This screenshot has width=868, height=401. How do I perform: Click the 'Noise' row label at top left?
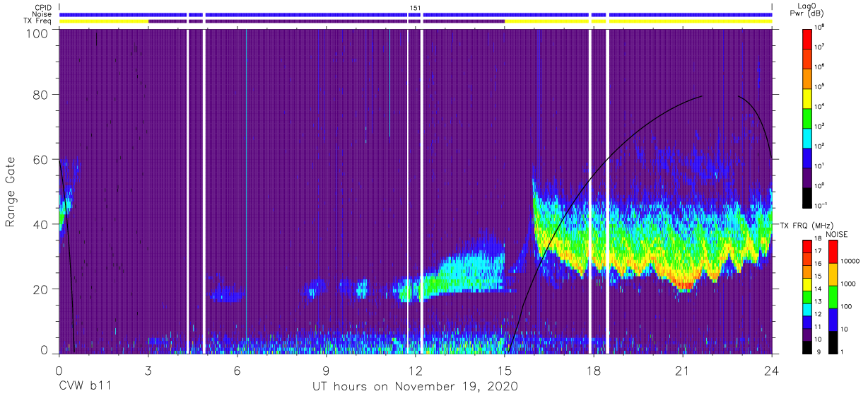tap(41, 14)
